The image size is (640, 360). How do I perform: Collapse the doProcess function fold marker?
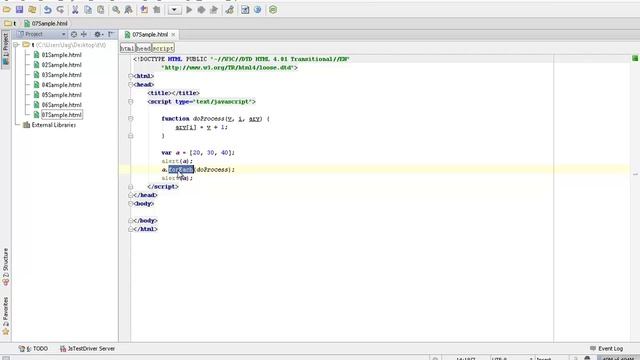pyautogui.click(x=131, y=118)
